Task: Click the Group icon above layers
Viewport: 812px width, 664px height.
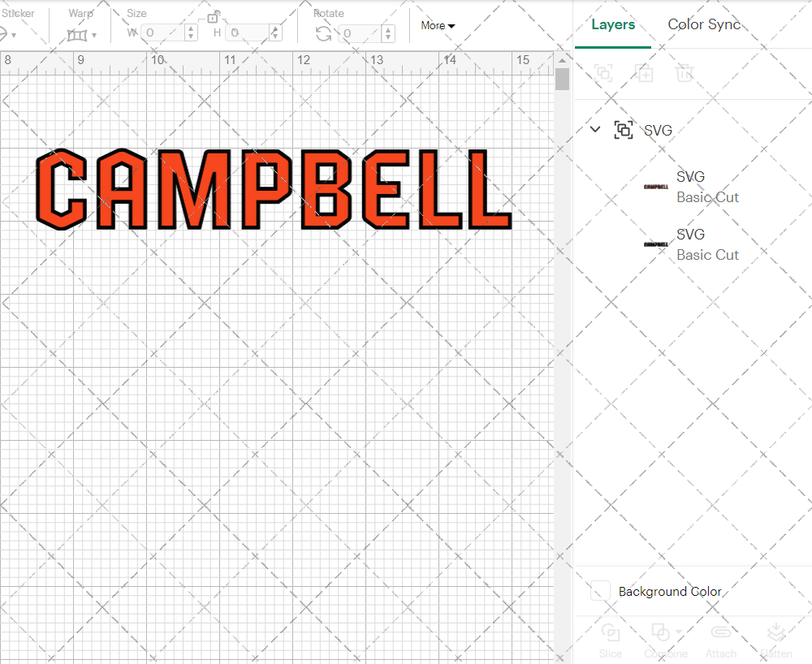Action: click(x=603, y=73)
